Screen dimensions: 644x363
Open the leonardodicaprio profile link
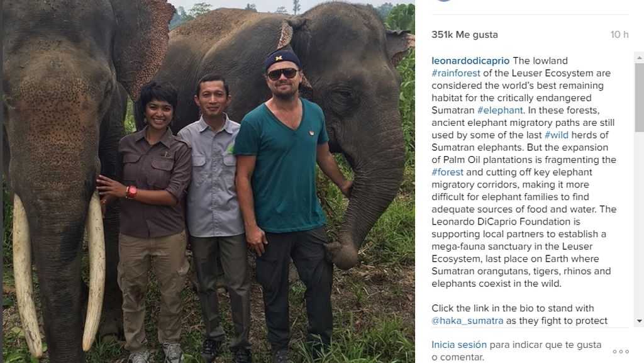click(470, 61)
